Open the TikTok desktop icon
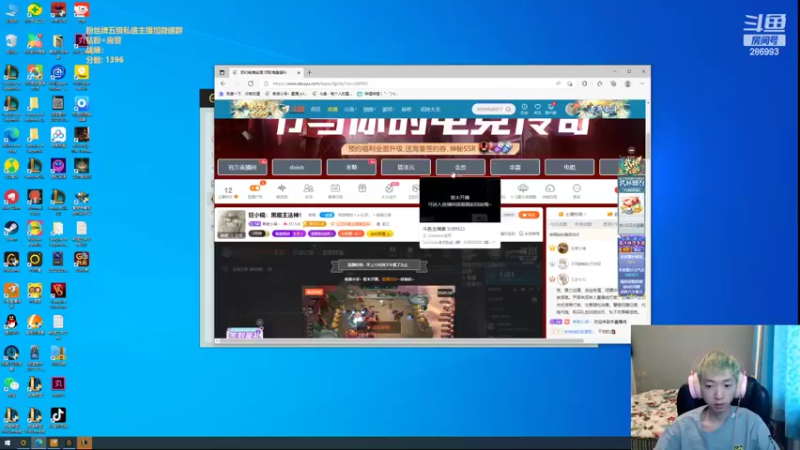 point(58,418)
